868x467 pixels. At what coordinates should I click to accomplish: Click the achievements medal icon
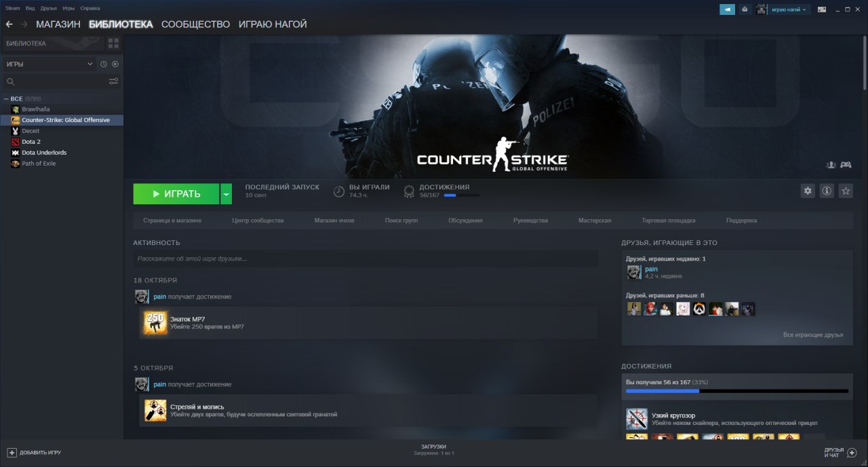[409, 192]
